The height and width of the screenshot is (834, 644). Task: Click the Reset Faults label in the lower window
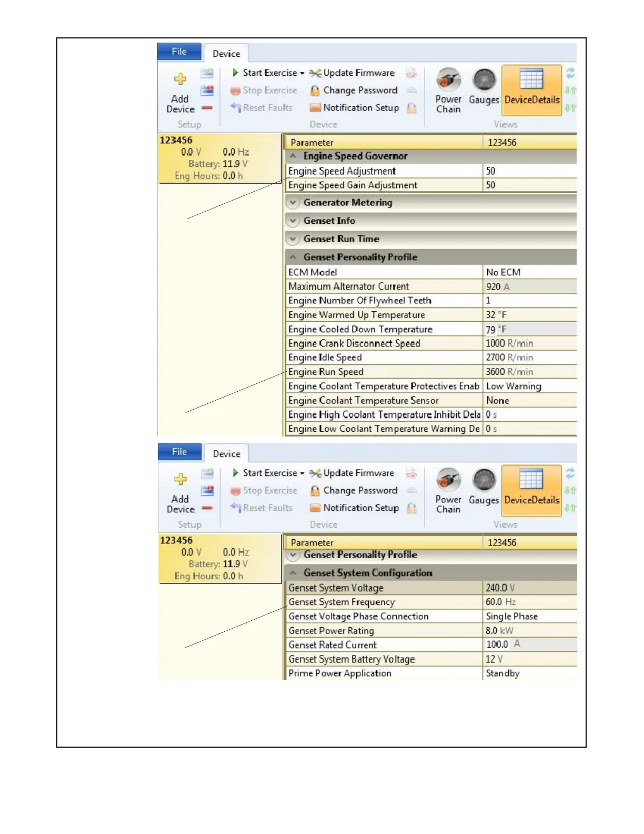pos(267,508)
